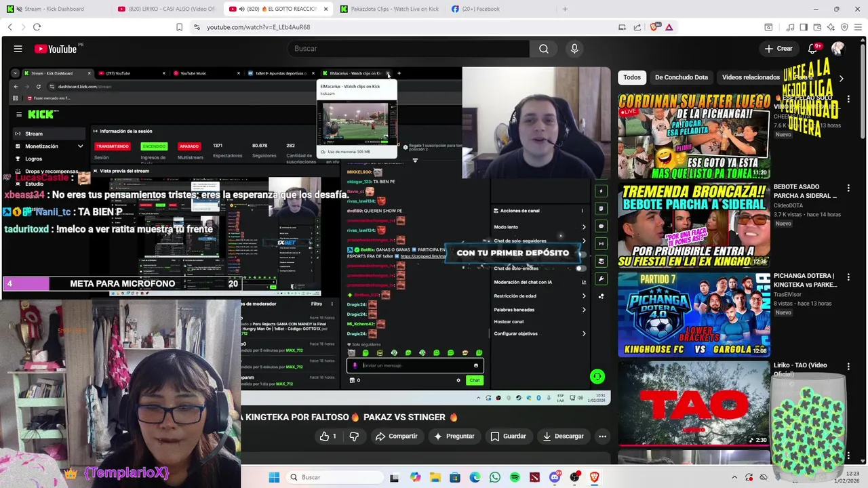Screen dimensions: 868x488
Task: Save video with the Guardar button
Action: tap(508, 436)
